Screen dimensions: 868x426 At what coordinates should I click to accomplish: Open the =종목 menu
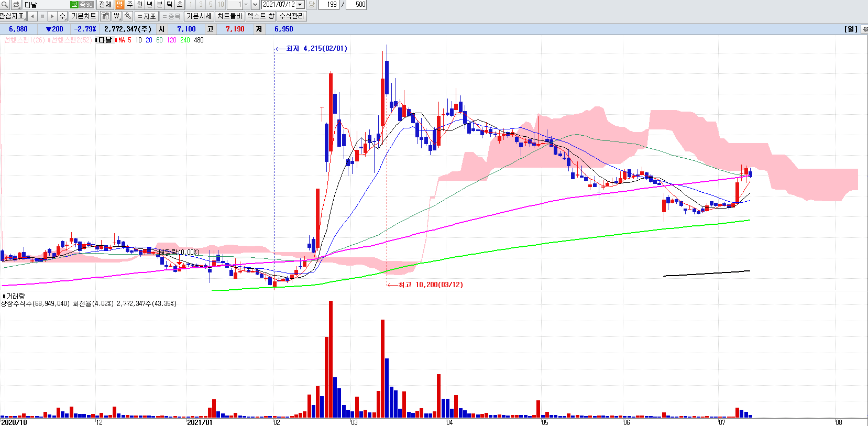coord(171,16)
